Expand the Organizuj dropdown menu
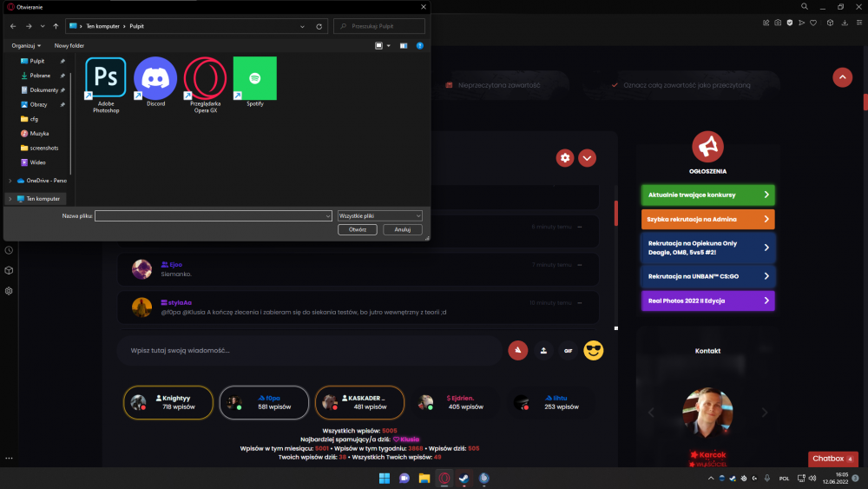The image size is (868, 489). click(x=26, y=45)
